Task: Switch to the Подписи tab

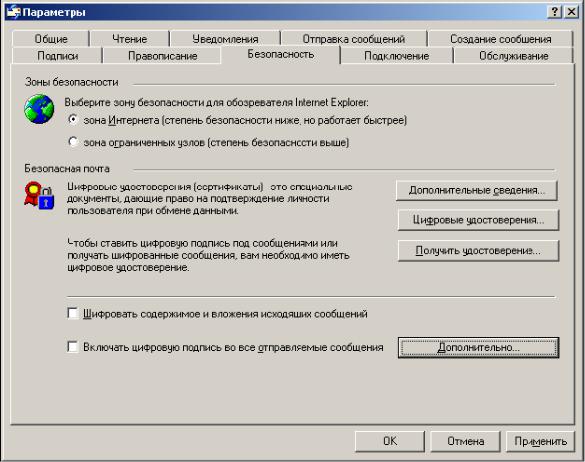Action: (57, 56)
